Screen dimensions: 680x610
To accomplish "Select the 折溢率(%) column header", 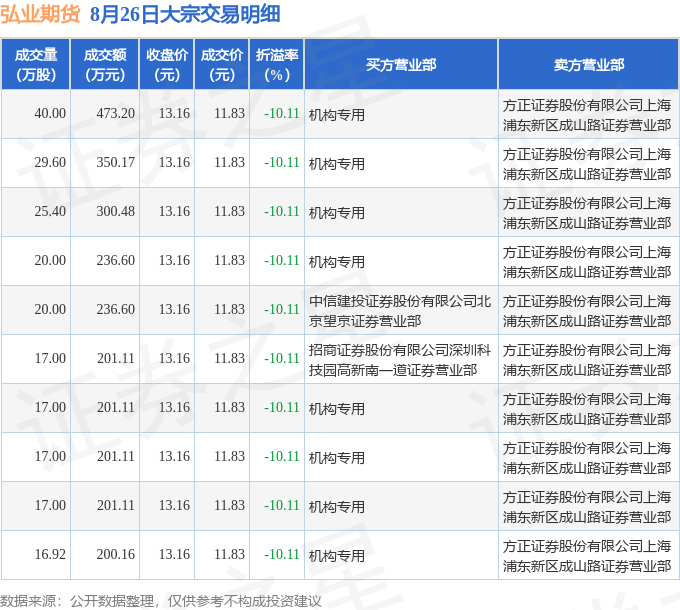I will point(277,65).
